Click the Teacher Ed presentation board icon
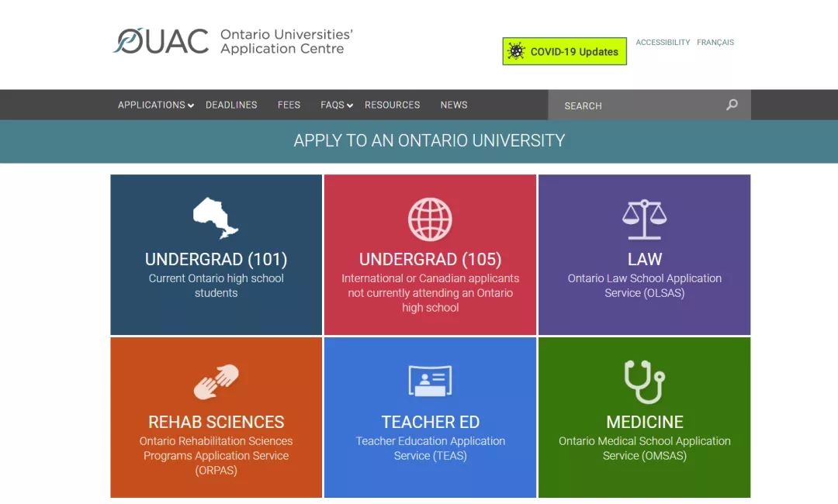The image size is (838, 504). (430, 381)
